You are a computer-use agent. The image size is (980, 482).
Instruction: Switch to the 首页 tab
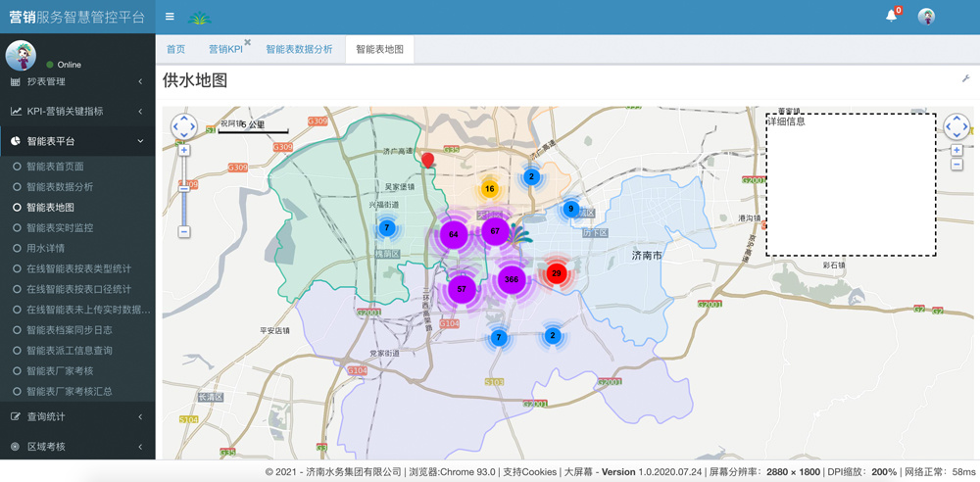pos(175,49)
